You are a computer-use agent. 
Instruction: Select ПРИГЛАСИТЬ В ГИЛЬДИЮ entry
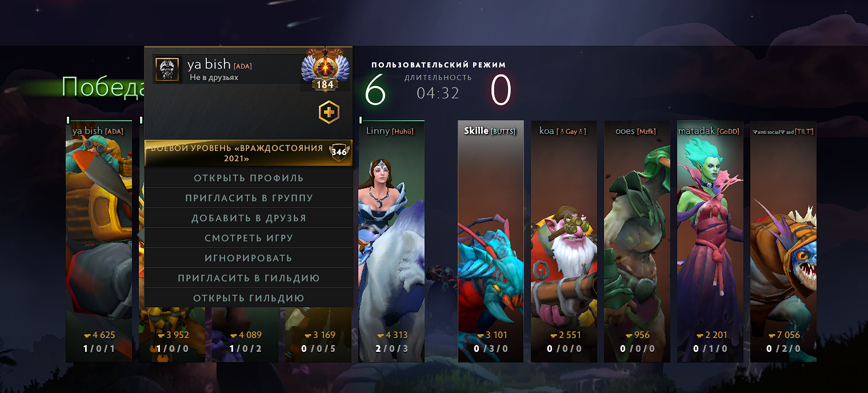[249, 278]
